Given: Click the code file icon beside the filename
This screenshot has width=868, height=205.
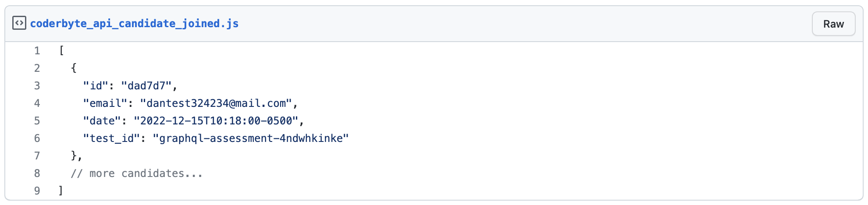Looking at the screenshot, I should coord(19,23).
